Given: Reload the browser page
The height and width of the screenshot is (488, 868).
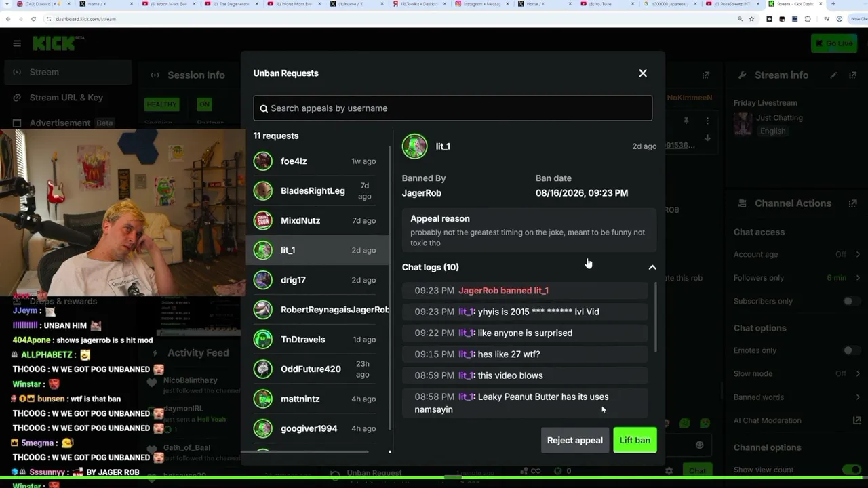Looking at the screenshot, I should [33, 19].
